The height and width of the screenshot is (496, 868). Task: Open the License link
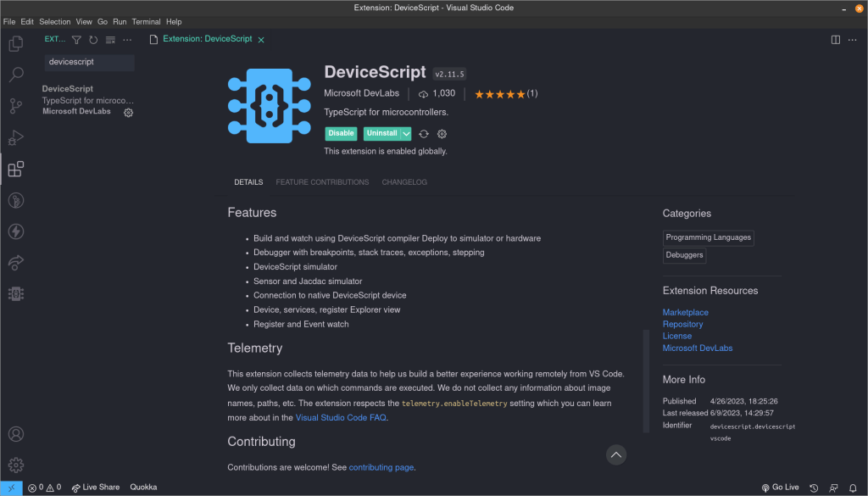pyautogui.click(x=677, y=336)
